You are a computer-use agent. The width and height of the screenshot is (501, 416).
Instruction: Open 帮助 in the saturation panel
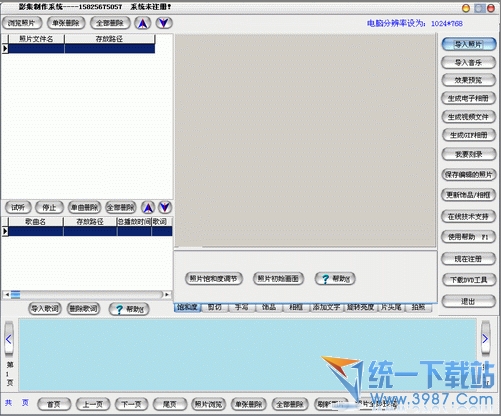(x=335, y=279)
